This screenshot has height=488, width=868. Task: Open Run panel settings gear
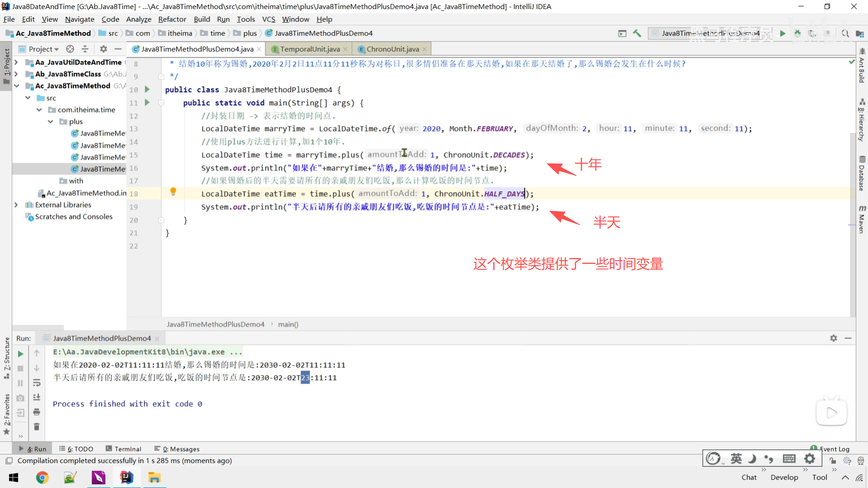833,338
